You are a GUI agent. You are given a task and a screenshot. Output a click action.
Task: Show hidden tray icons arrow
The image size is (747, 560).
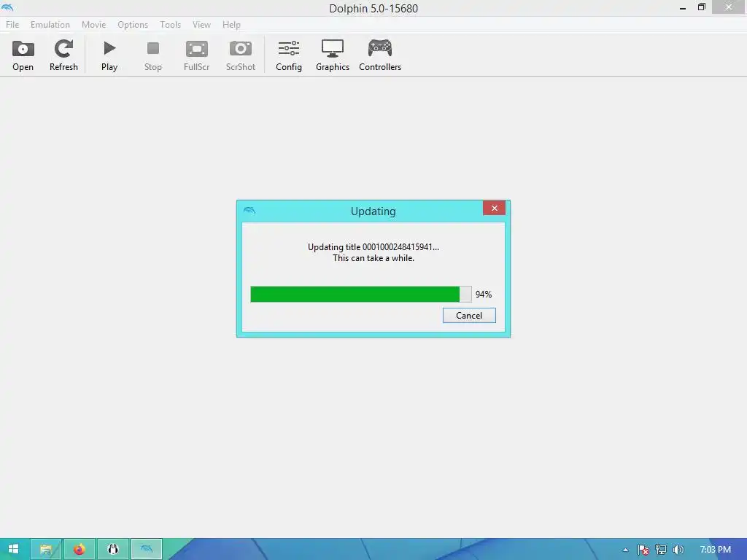tap(625, 550)
